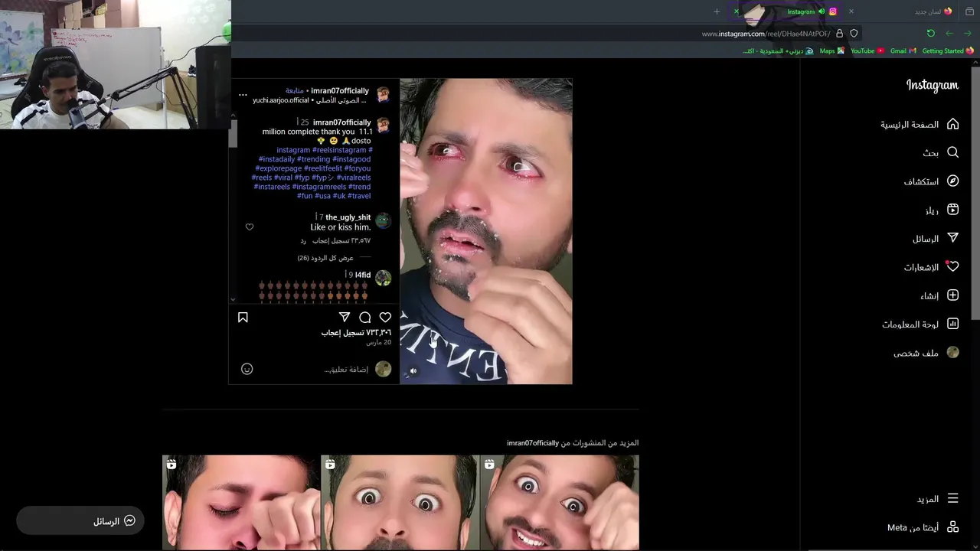Click the add comment (إضافة تعليق) field
The image size is (980, 551).
coord(346,370)
